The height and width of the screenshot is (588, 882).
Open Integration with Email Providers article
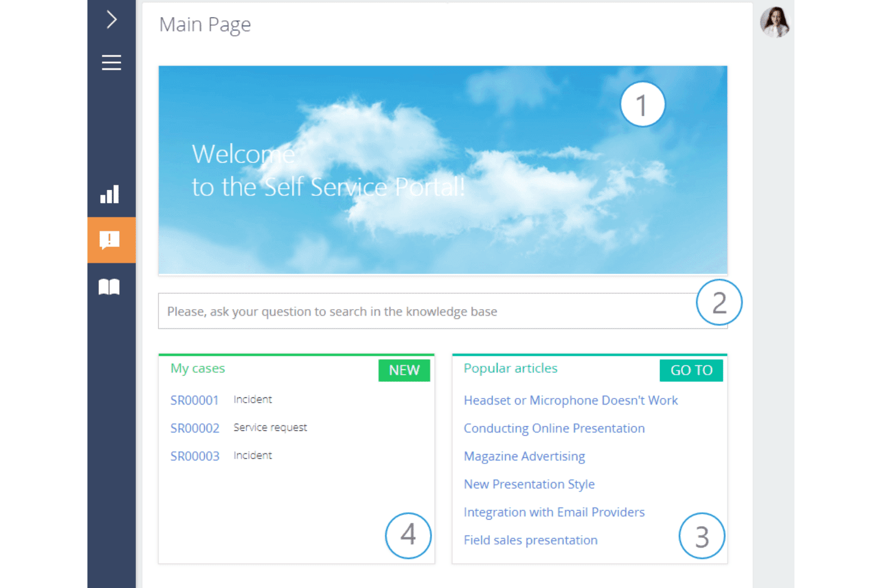[x=554, y=512]
